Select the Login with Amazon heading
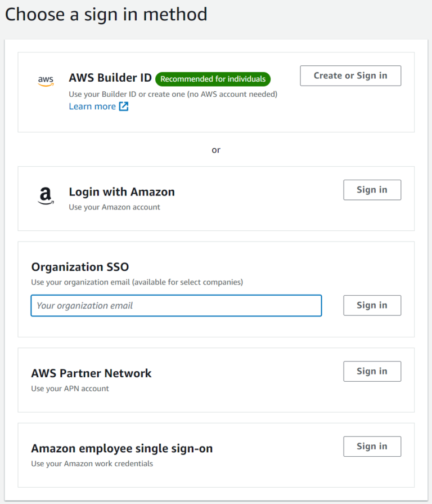The height and width of the screenshot is (504, 432). click(x=121, y=191)
